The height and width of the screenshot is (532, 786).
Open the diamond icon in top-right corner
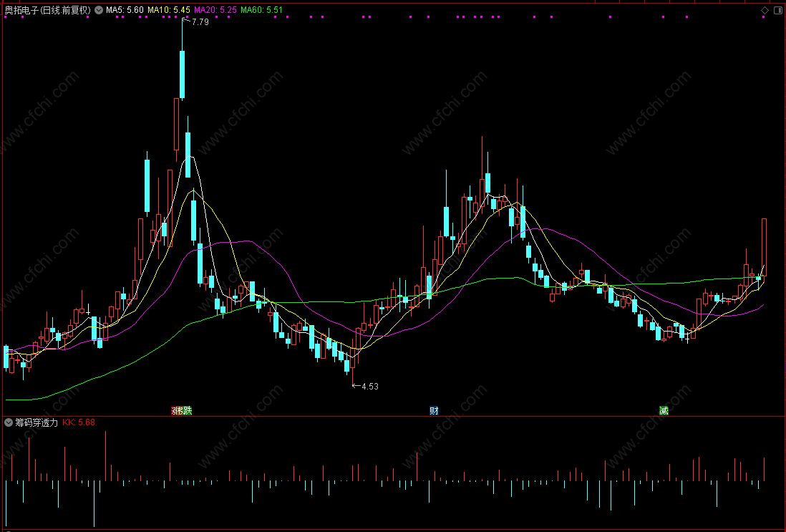(765, 10)
